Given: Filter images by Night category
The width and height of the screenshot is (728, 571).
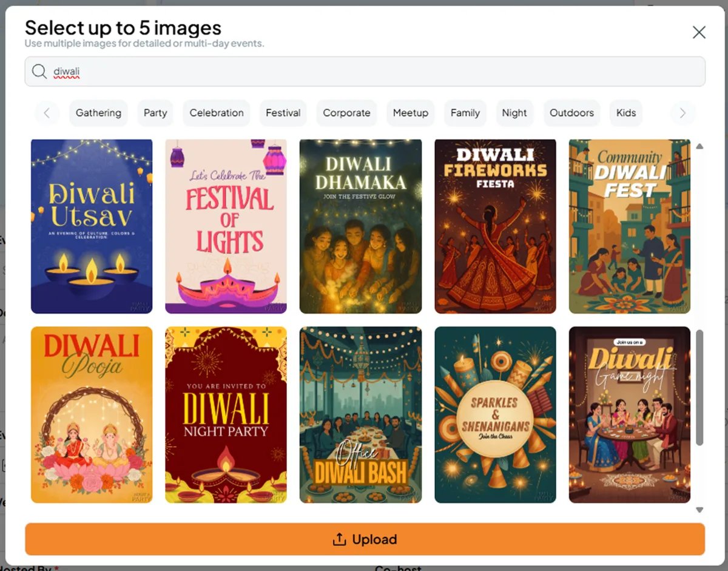Looking at the screenshot, I should pos(514,113).
